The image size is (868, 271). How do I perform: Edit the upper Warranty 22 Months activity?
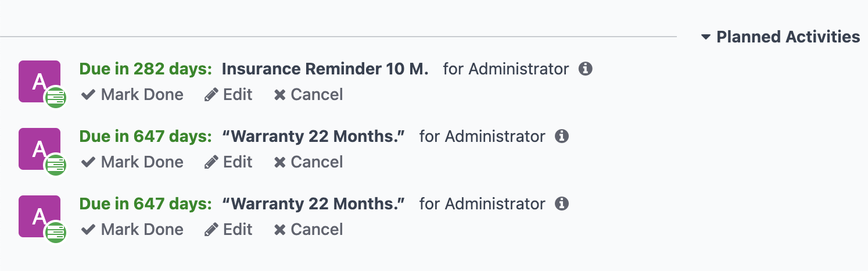(x=228, y=162)
